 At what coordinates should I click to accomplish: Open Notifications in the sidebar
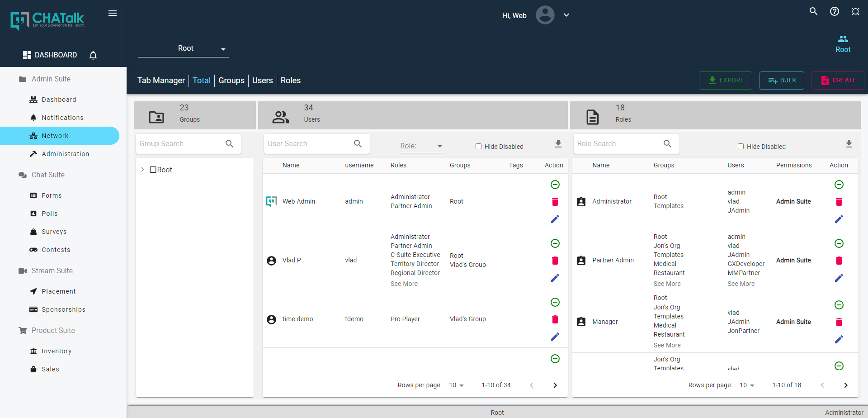pyautogui.click(x=60, y=118)
